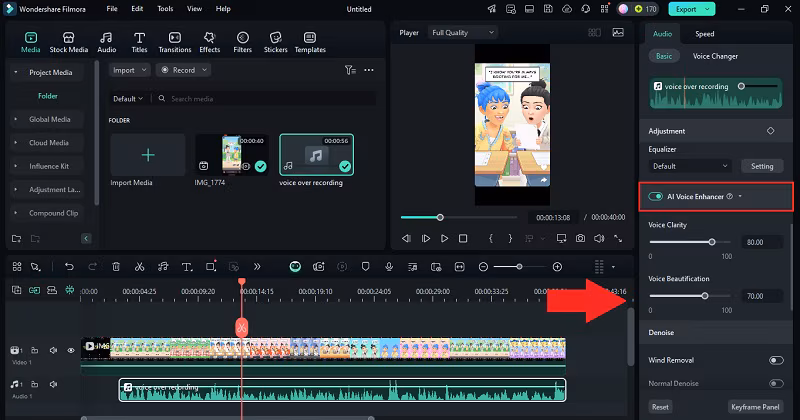This screenshot has width=800, height=420.
Task: Hide the Video 1 track with eye icon
Action: pyautogui.click(x=71, y=351)
